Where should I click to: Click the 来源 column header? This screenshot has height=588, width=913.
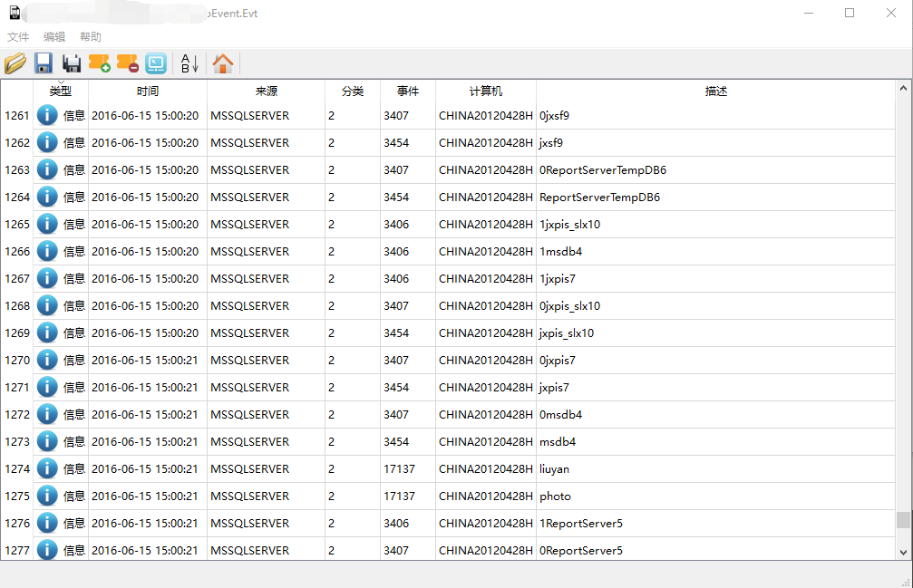click(267, 92)
